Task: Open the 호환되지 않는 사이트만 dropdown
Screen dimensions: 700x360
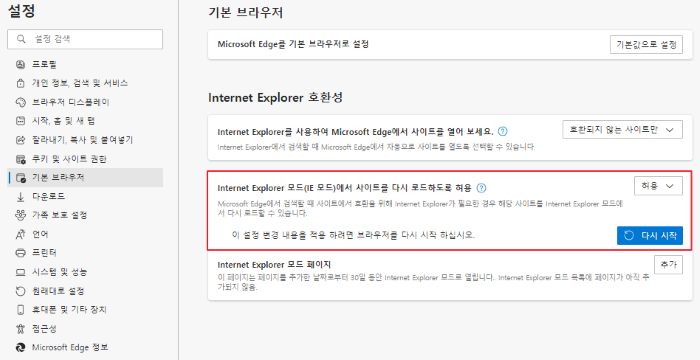Action: click(x=622, y=130)
